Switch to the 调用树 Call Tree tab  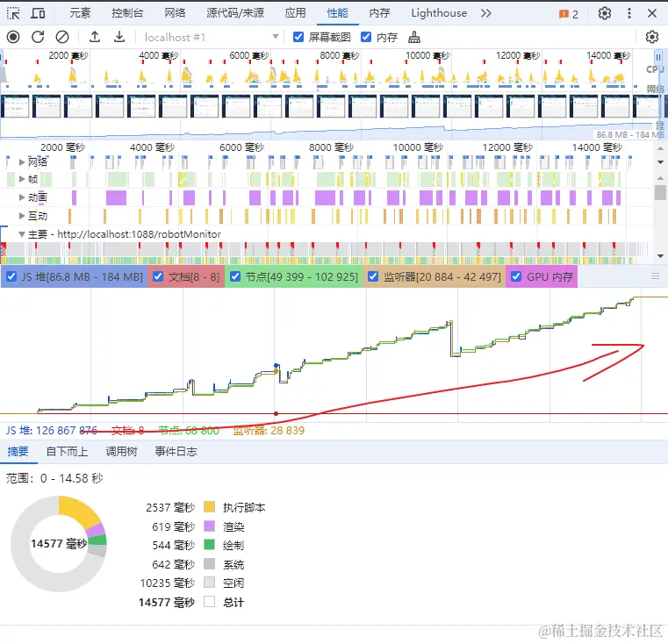coord(121,452)
